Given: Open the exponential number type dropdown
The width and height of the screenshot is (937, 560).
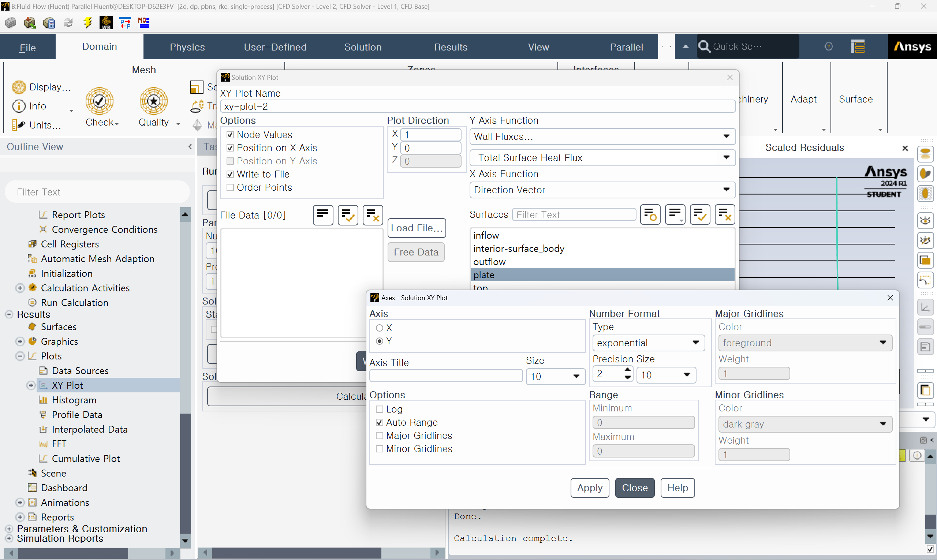Looking at the screenshot, I should coord(648,343).
